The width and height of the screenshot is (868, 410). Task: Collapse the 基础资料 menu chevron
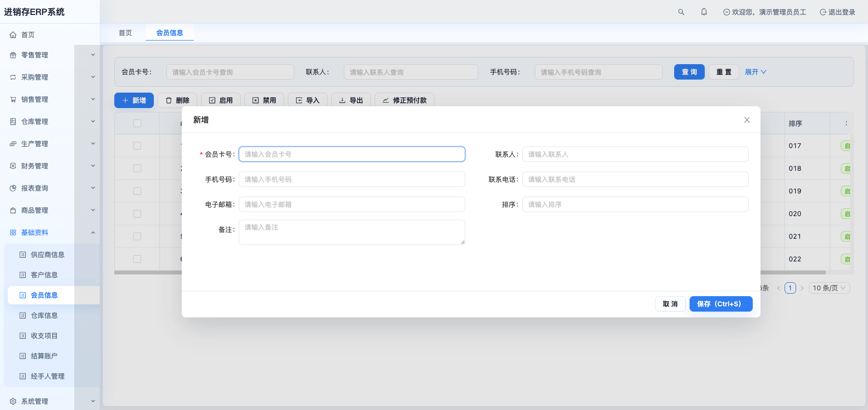[93, 232]
